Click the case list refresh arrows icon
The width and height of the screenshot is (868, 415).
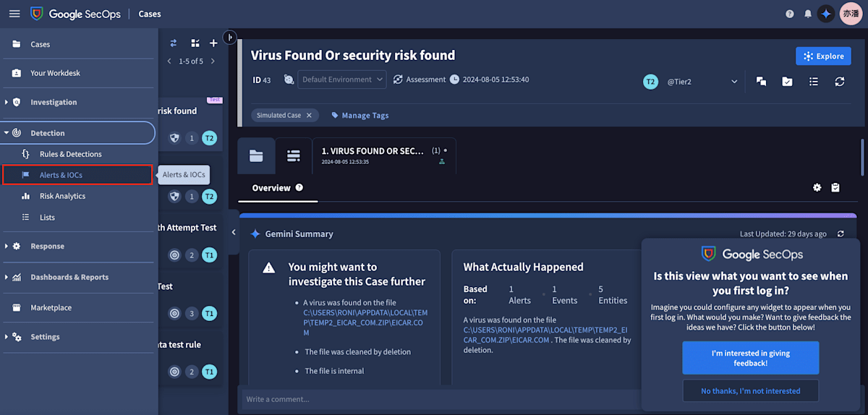click(x=174, y=43)
